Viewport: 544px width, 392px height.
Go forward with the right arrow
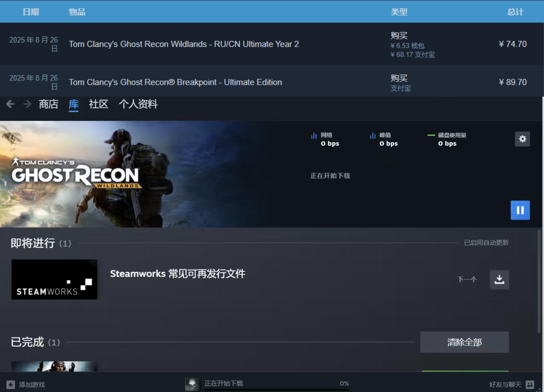[x=27, y=104]
